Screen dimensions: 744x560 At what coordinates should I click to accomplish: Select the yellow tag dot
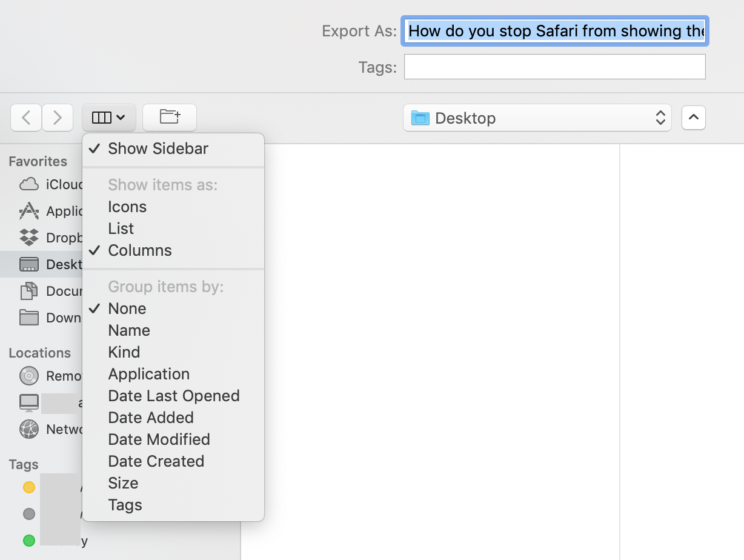[x=29, y=487]
